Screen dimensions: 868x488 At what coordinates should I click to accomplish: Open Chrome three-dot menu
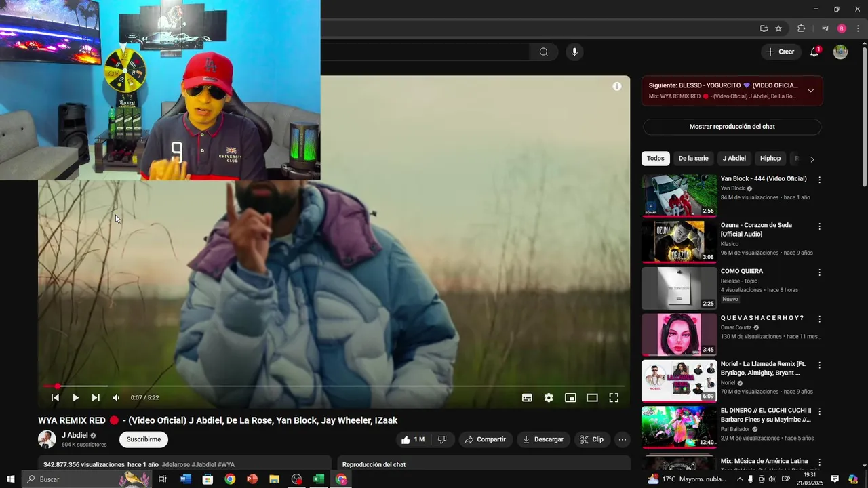tap(858, 28)
